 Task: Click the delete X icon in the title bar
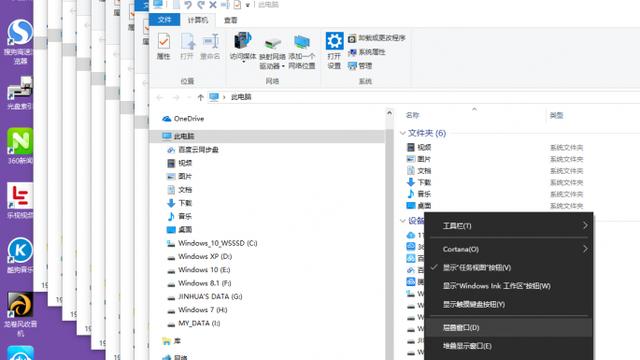click(213, 5)
